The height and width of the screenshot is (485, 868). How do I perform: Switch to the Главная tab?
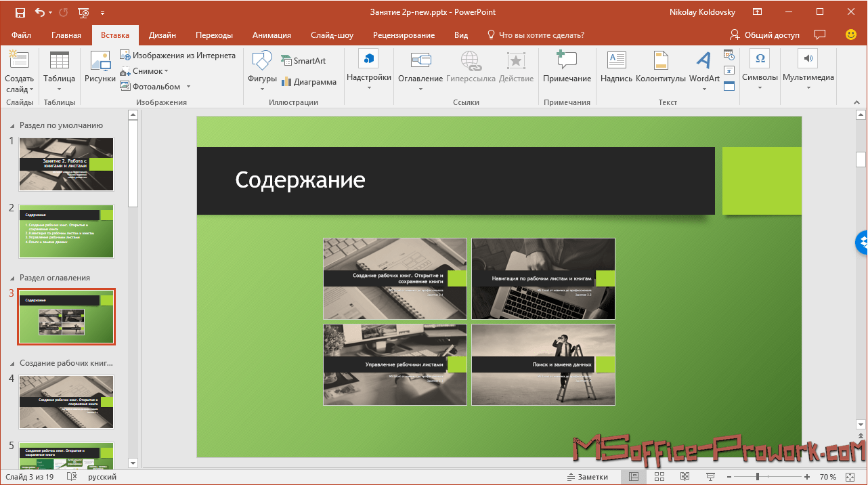[x=66, y=35]
